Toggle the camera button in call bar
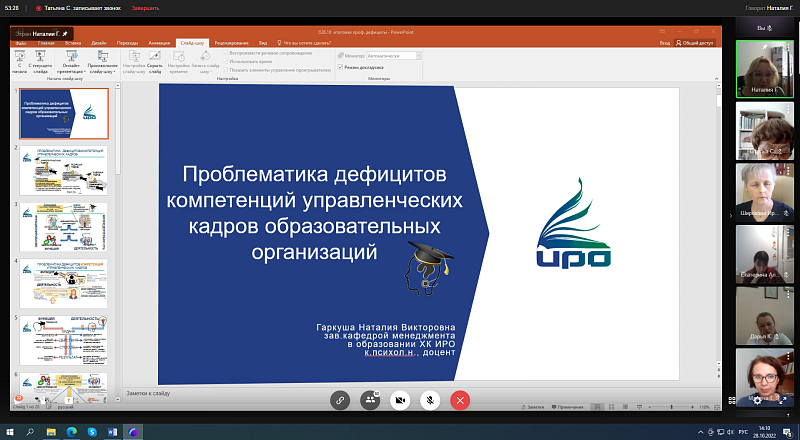Viewport: 800px width, 440px height. pos(400,399)
